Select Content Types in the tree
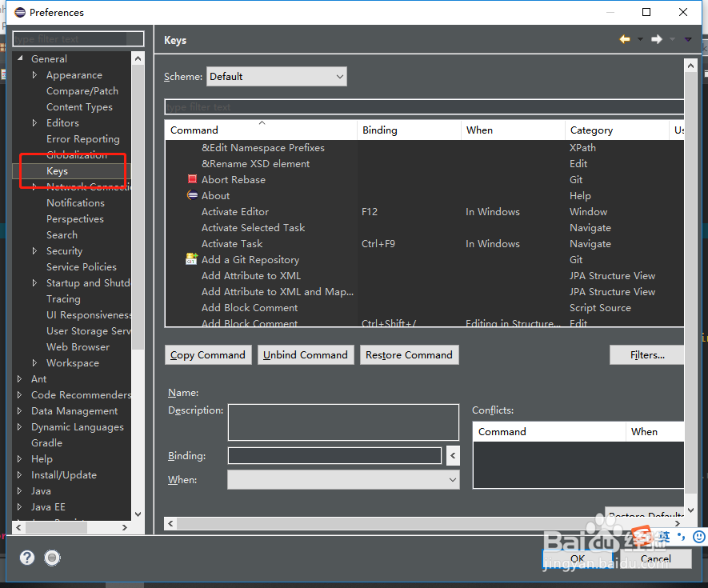This screenshot has width=708, height=588. point(79,106)
